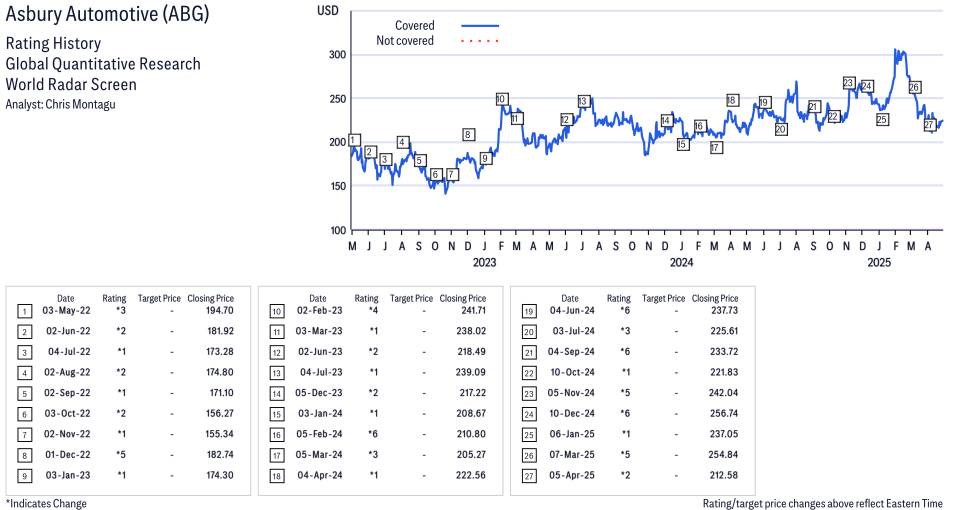954x510 pixels.
Task: Click the Closing Price header in the third table
Action: coord(715,298)
